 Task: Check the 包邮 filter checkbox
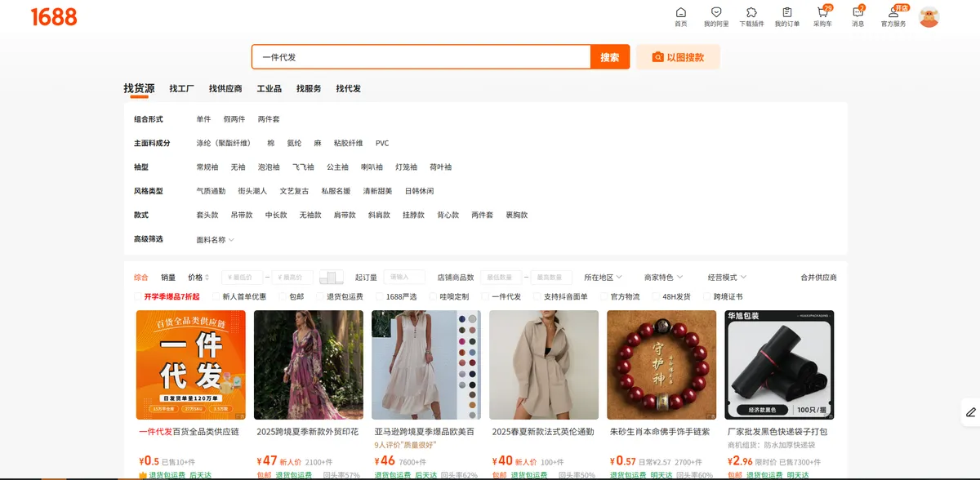283,297
